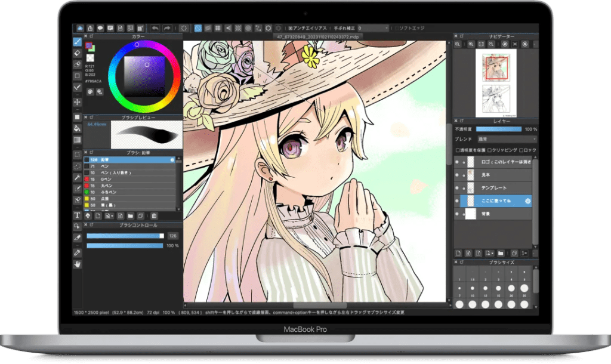Enable the radial snap icon
611x364 pixels.
point(238,28)
